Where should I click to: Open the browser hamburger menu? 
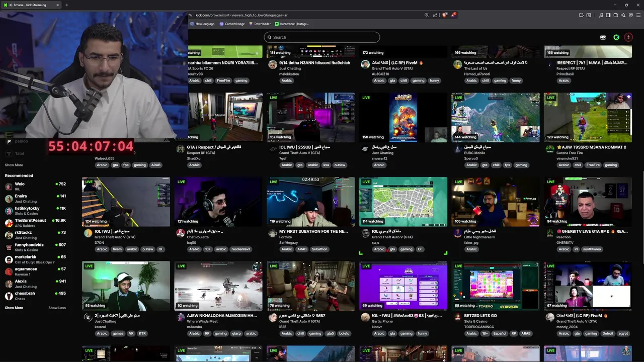(x=638, y=15)
